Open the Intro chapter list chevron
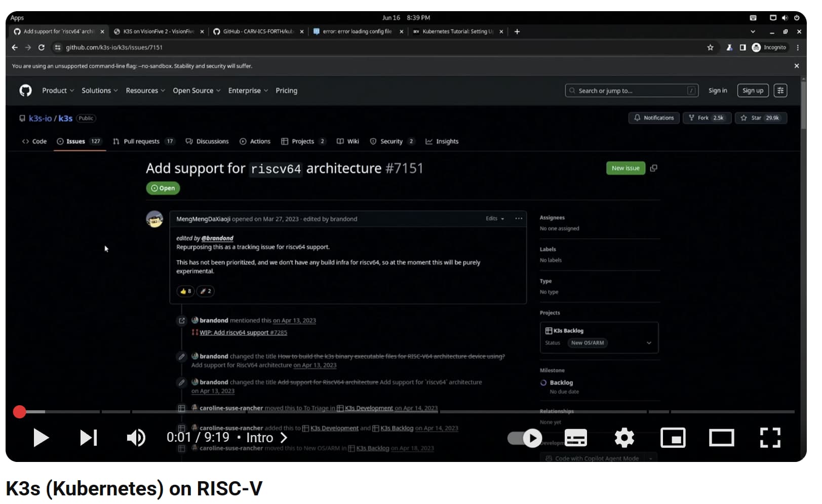822x504 pixels. (x=284, y=438)
